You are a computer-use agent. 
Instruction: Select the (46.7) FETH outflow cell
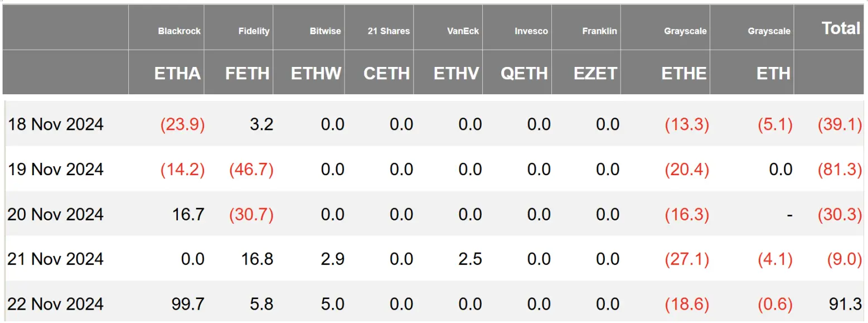251,169
